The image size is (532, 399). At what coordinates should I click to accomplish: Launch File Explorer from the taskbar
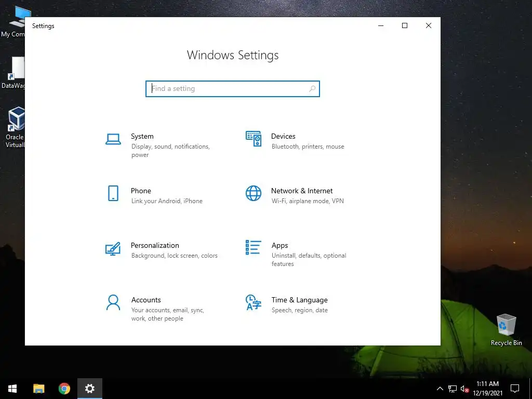coord(38,389)
